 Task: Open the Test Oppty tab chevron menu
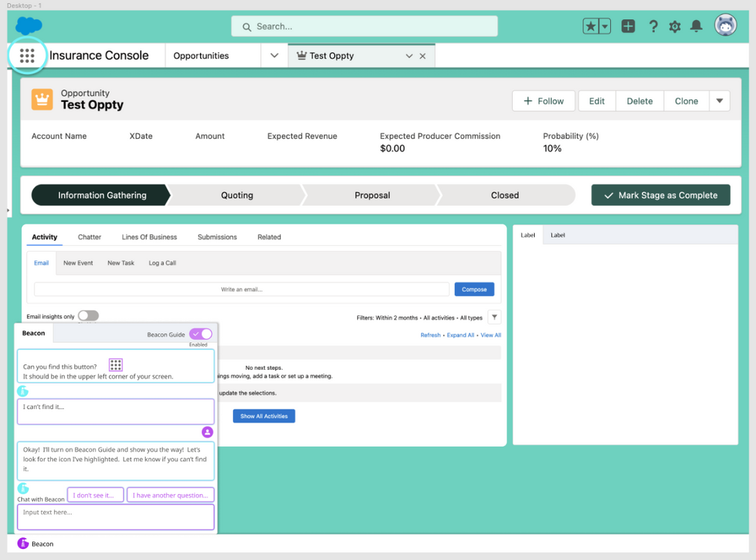(x=409, y=56)
